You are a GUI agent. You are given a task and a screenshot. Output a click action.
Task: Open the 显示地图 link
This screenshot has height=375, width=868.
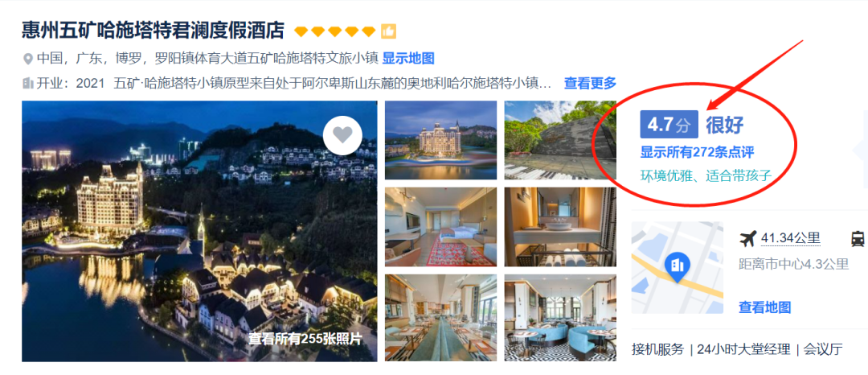408,58
